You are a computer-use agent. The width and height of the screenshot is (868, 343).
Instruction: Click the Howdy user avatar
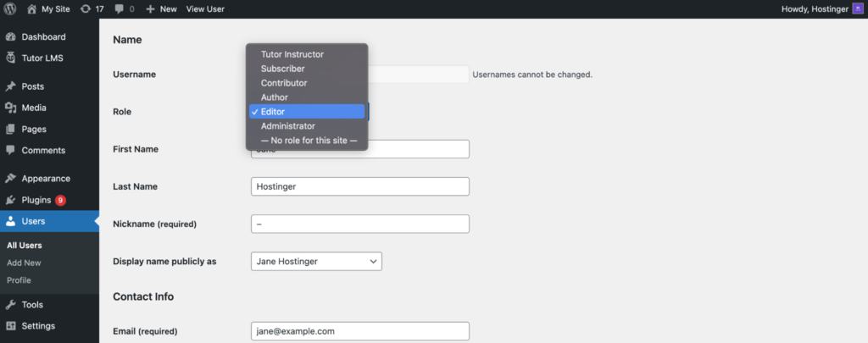tap(857, 8)
